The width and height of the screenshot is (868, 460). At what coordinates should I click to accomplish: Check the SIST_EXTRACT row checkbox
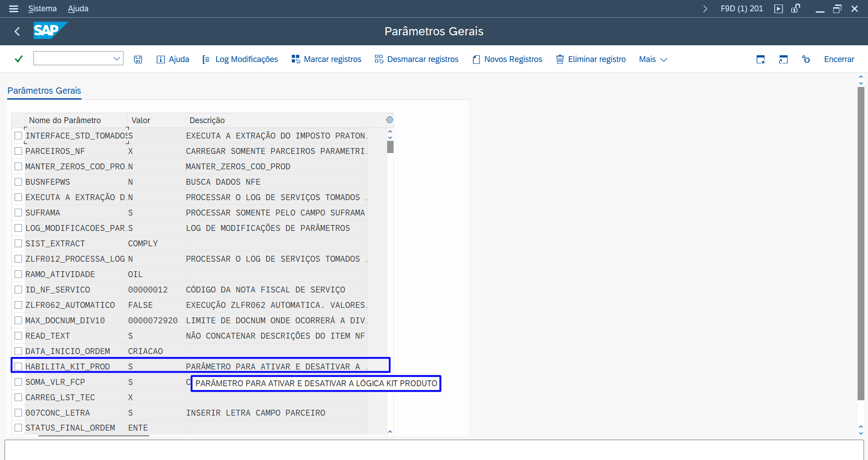tap(18, 244)
